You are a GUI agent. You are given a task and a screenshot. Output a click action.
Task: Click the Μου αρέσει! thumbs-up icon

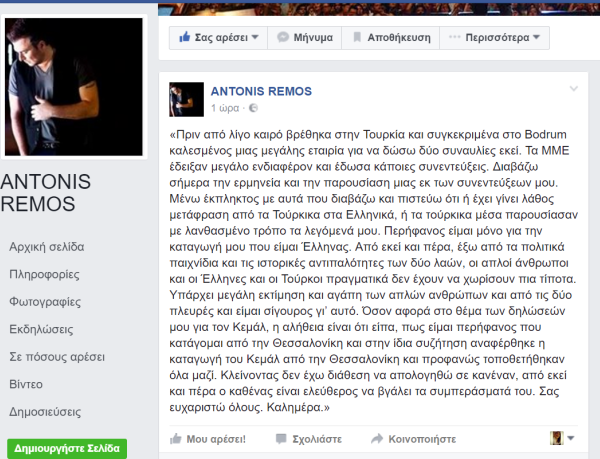pos(175,438)
